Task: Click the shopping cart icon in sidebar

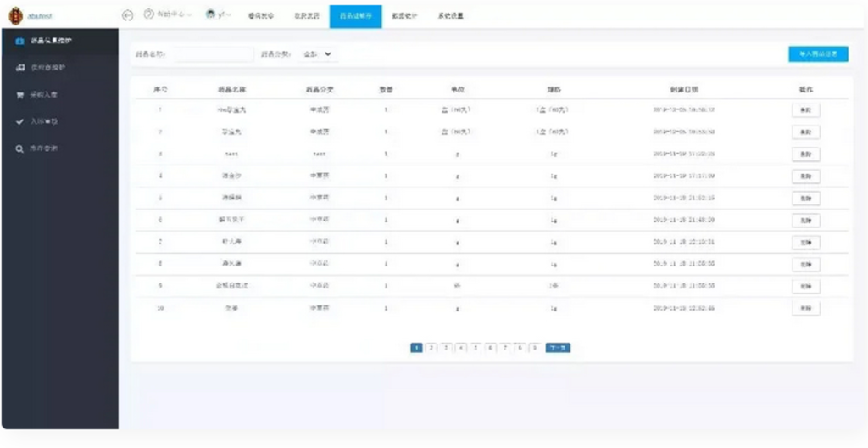Action: click(19, 95)
